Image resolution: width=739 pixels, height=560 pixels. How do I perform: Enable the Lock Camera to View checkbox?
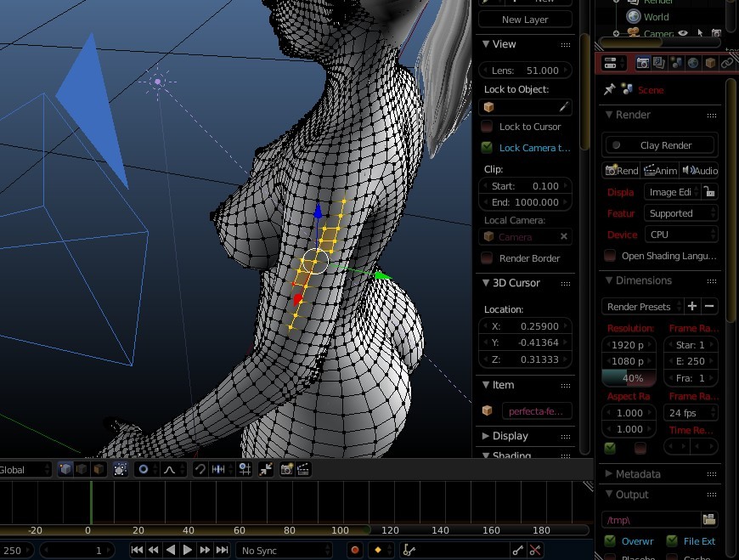(487, 147)
